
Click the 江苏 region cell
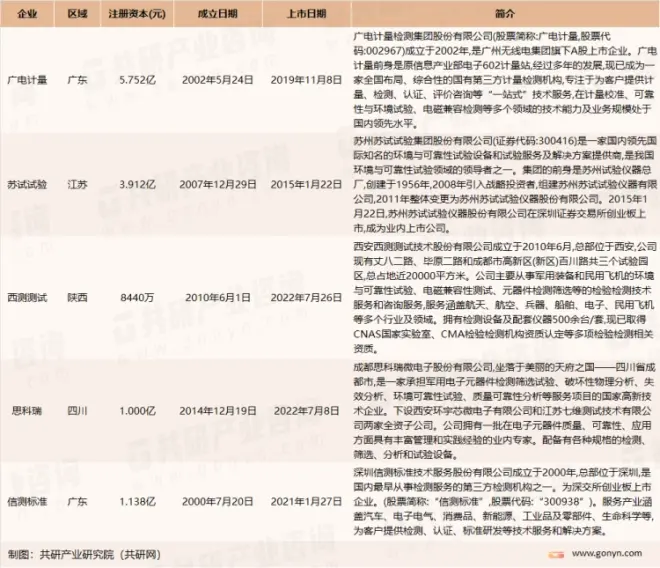point(77,184)
